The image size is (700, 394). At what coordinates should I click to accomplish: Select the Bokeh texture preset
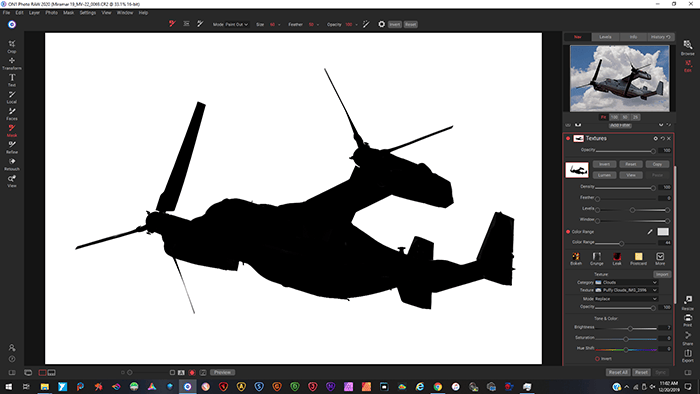point(576,258)
